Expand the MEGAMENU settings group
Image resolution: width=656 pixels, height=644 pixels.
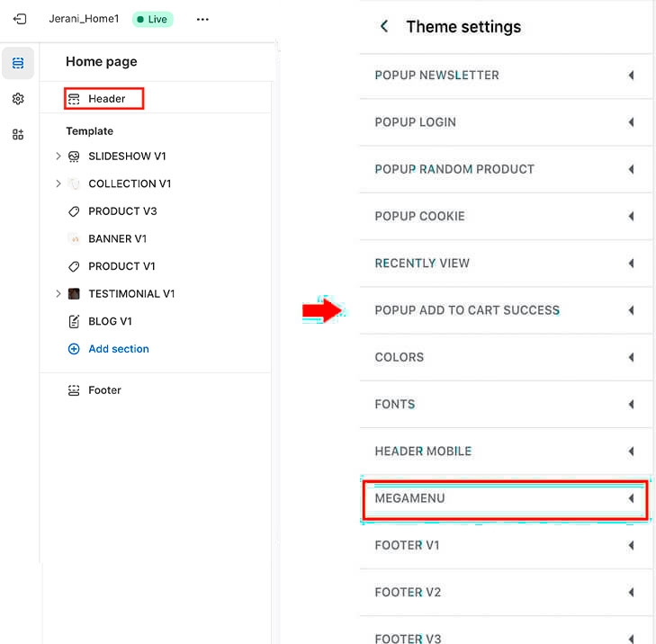[505, 500]
